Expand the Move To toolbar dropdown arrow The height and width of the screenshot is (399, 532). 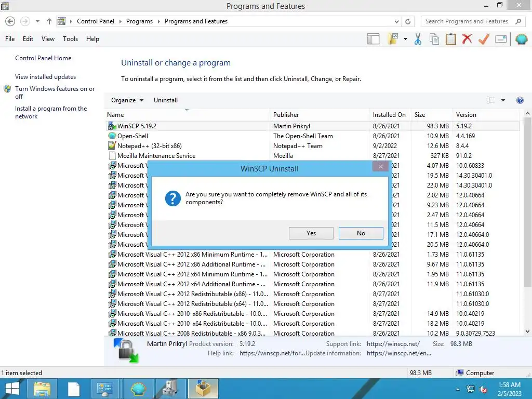tap(405, 39)
